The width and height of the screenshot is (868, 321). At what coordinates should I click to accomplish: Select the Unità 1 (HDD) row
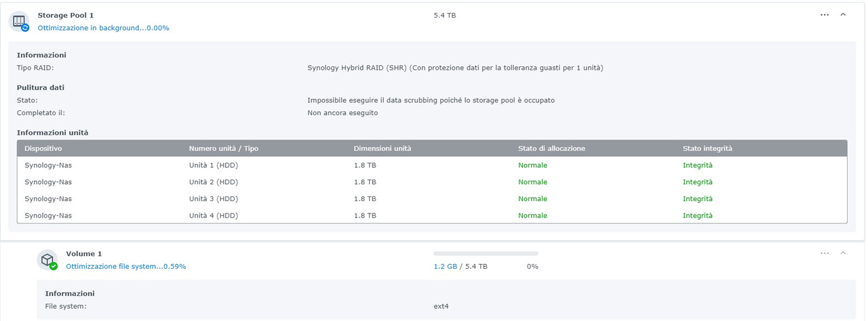point(214,165)
